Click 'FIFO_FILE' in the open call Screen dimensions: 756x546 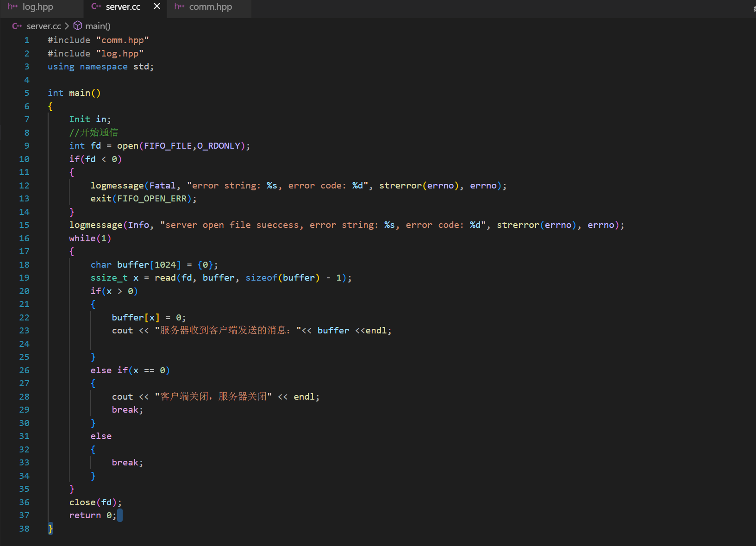(x=168, y=146)
